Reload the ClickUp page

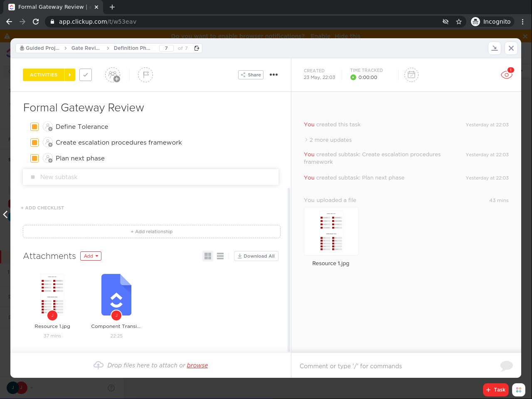point(36,22)
